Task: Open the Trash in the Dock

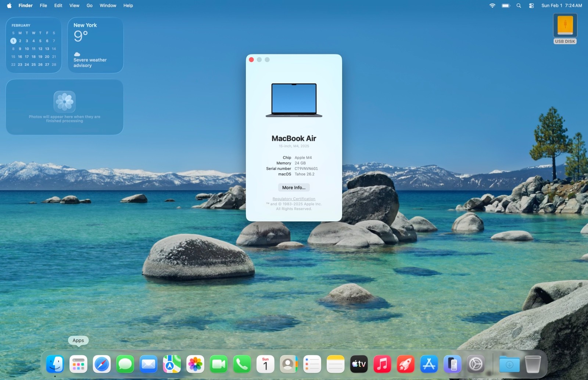Action: tap(533, 364)
